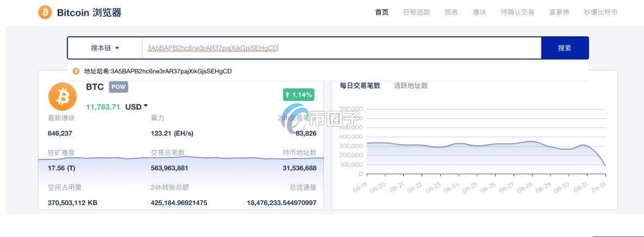Click the BTC coin name text
The width and height of the screenshot is (644, 237).
[95, 87]
